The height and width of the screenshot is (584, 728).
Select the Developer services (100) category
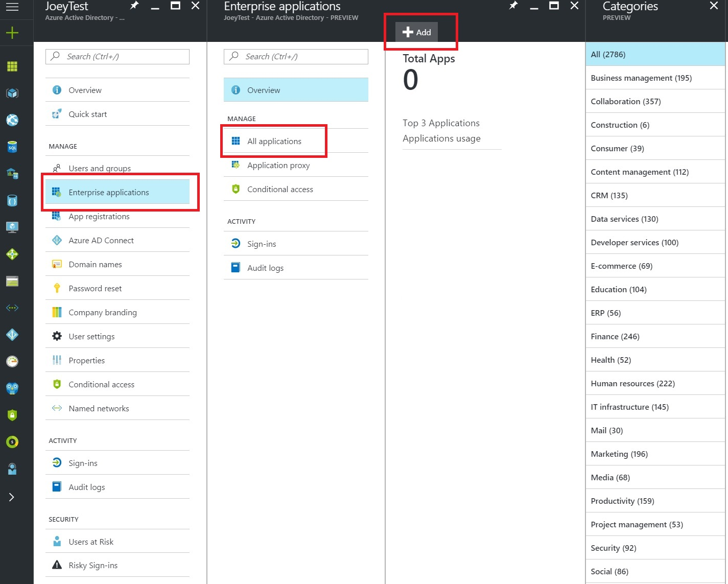pyautogui.click(x=655, y=242)
